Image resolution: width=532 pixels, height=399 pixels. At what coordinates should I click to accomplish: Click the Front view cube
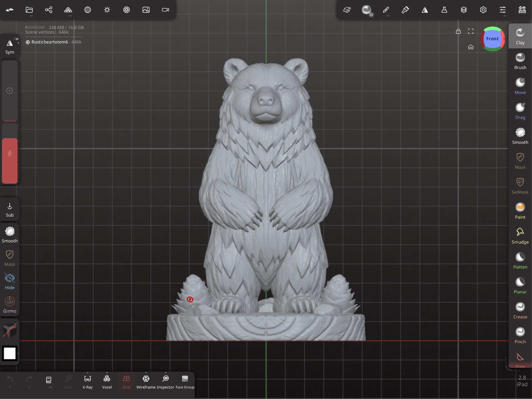coord(492,39)
